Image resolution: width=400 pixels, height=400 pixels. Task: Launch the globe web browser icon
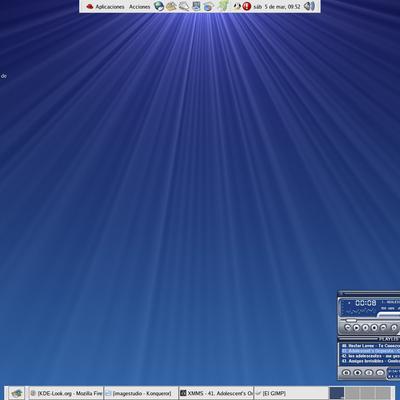click(x=159, y=6)
